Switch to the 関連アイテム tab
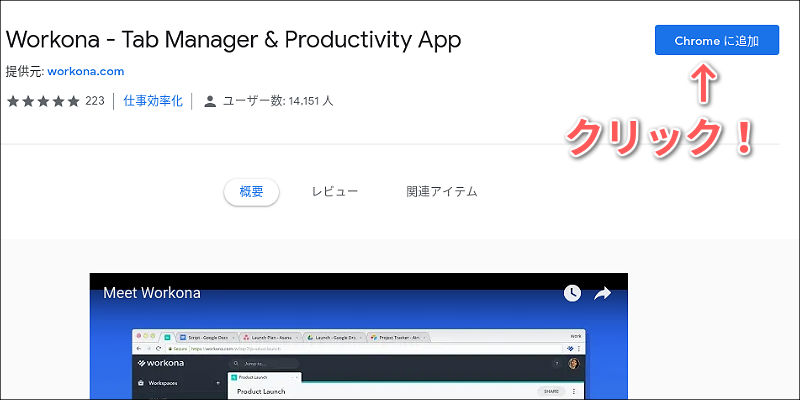Viewport: 800px width, 400px height. pos(442,192)
